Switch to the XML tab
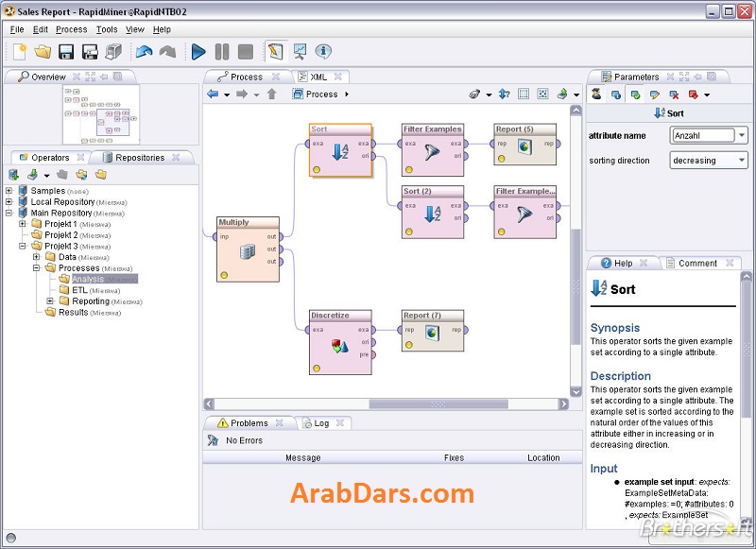 pos(318,77)
